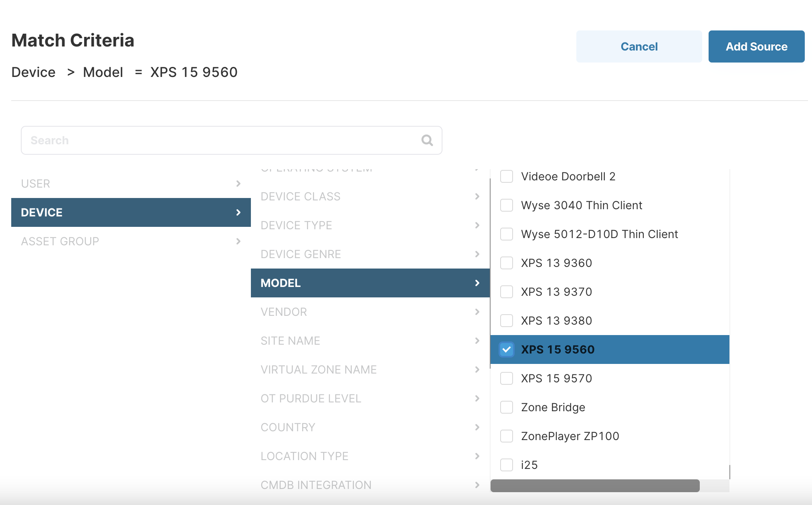This screenshot has width=812, height=505.
Task: Open LOCATION TYPE attribute
Action: (370, 456)
